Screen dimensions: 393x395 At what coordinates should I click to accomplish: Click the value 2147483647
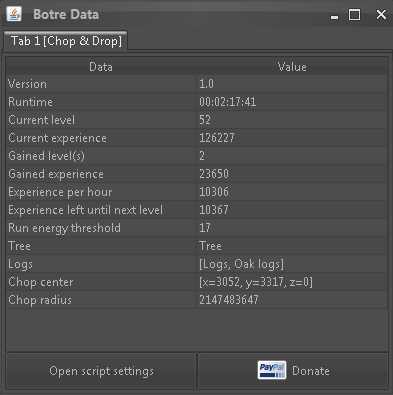(229, 300)
